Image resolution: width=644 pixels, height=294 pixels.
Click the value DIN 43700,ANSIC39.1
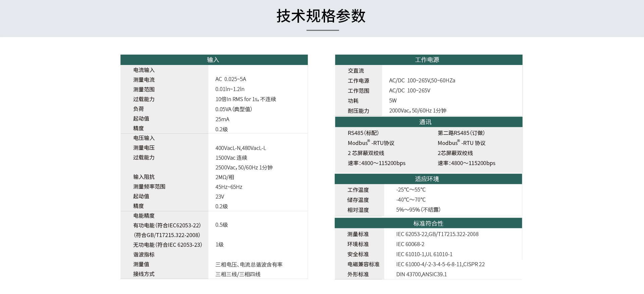click(422, 274)
